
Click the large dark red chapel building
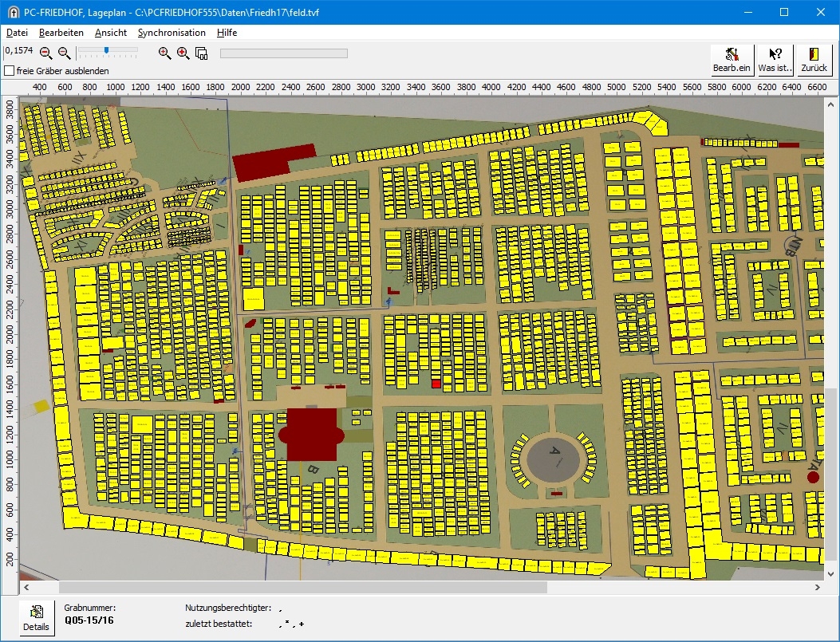pos(311,434)
